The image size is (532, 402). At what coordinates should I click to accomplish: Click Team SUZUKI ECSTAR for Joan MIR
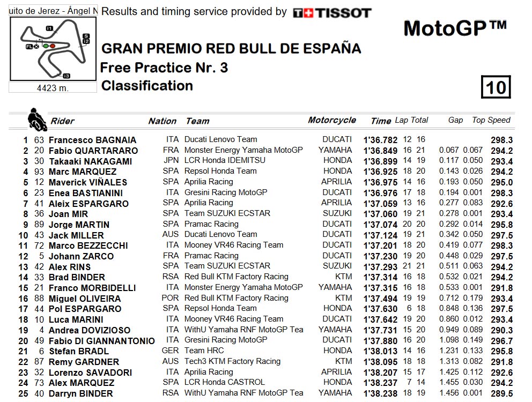(227, 213)
